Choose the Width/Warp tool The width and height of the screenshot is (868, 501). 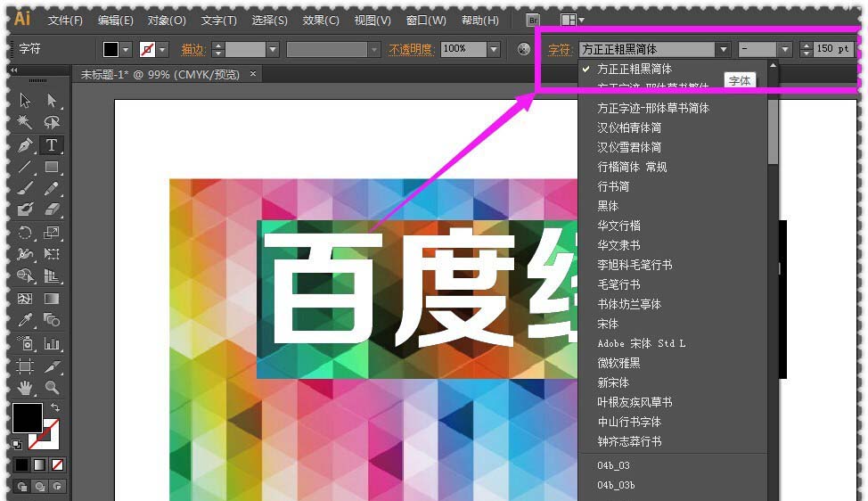(25, 254)
